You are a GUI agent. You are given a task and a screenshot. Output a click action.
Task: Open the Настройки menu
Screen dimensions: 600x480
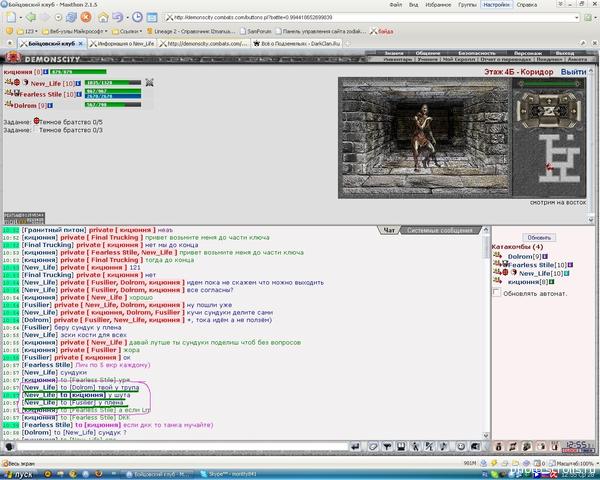pyautogui.click(x=496, y=5)
